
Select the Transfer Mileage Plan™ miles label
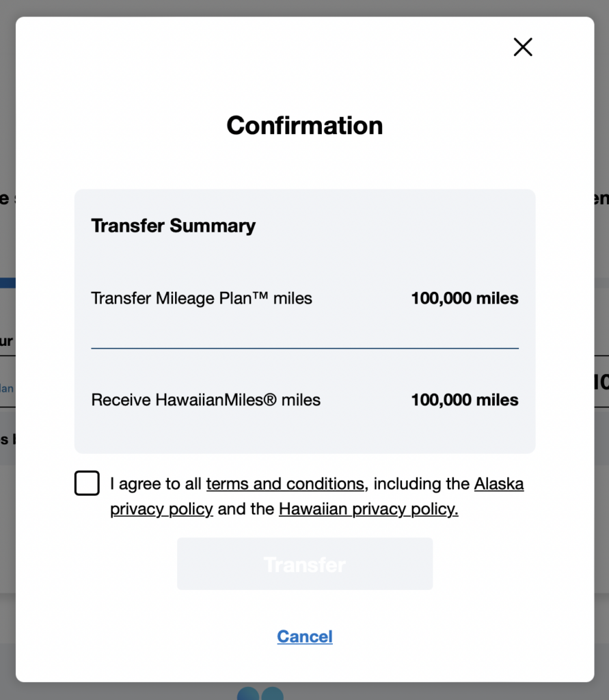pyautogui.click(x=202, y=298)
